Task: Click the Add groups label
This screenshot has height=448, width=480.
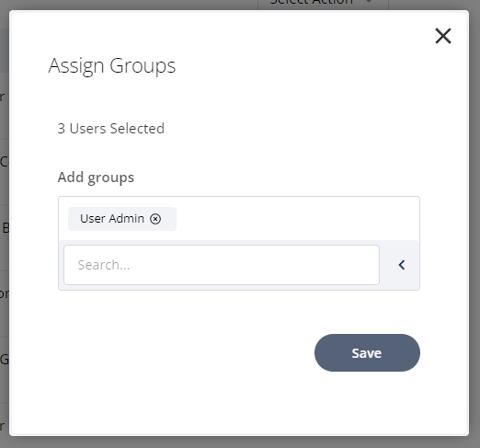Action: point(96,178)
